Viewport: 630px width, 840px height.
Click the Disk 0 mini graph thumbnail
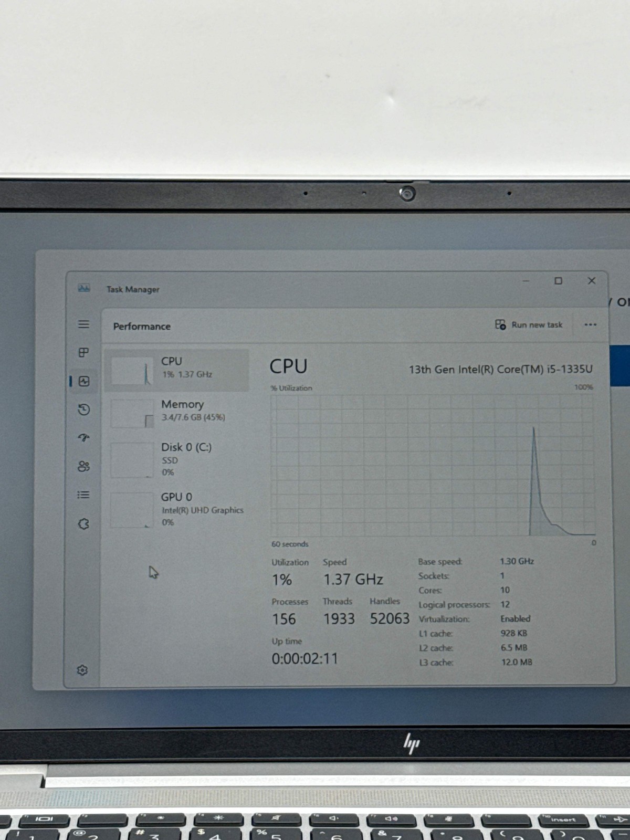click(131, 460)
